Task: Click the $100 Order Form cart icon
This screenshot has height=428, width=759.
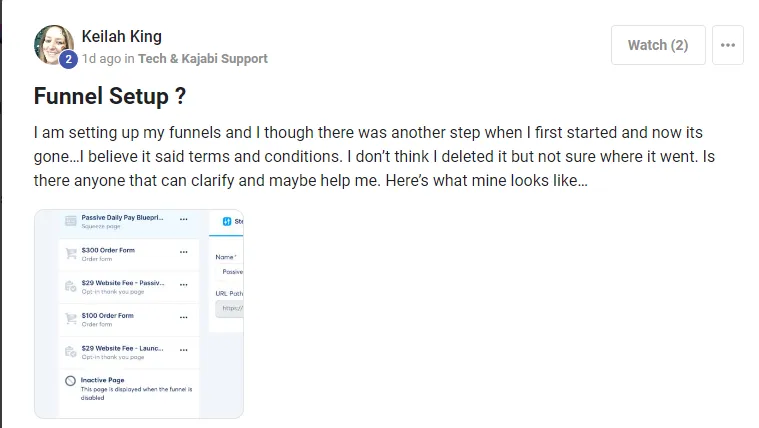Action: tap(71, 319)
